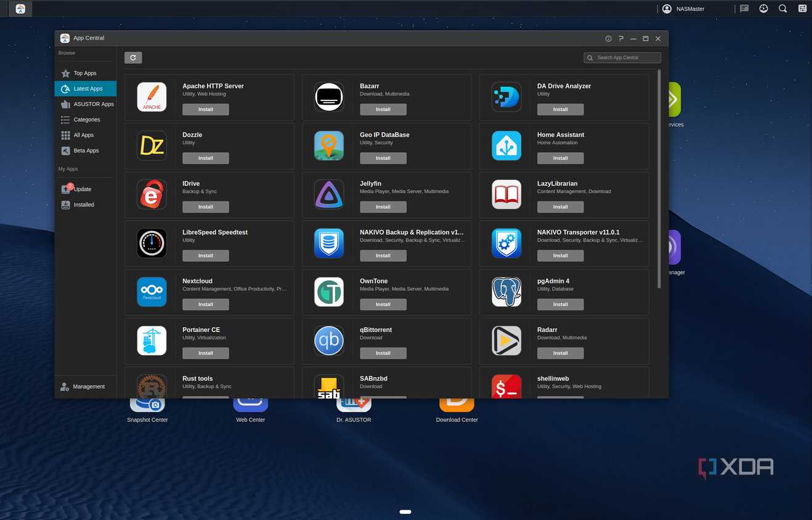This screenshot has height=520, width=812.
Task: Click the pgAdmin 4 elephant icon
Action: coord(506,291)
